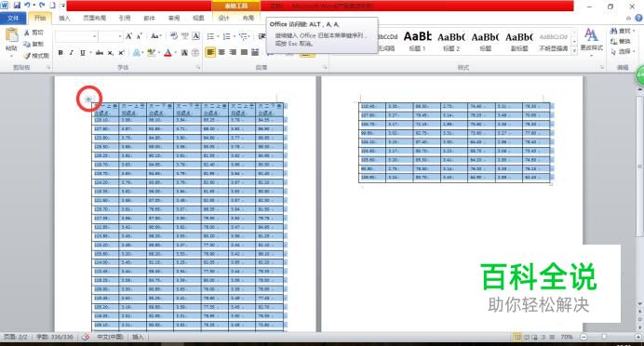The height and width of the screenshot is (346, 644).
Task: Click the Find button in editing group
Action: (623, 32)
